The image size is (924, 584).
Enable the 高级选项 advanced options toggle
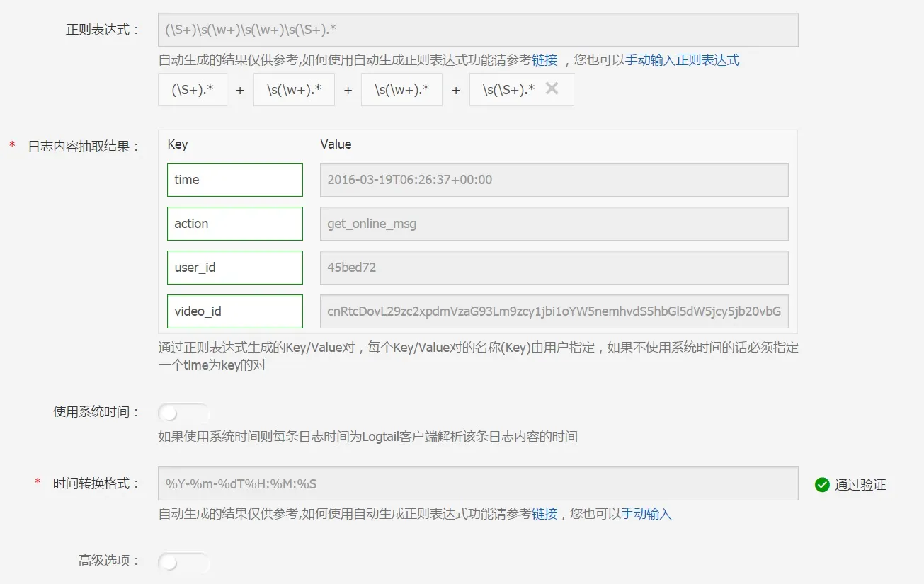(183, 562)
